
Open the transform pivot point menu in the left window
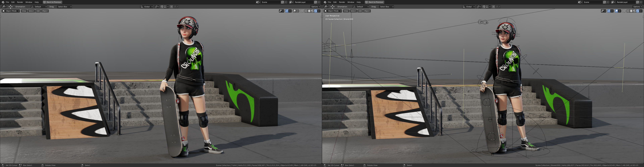click(x=157, y=7)
